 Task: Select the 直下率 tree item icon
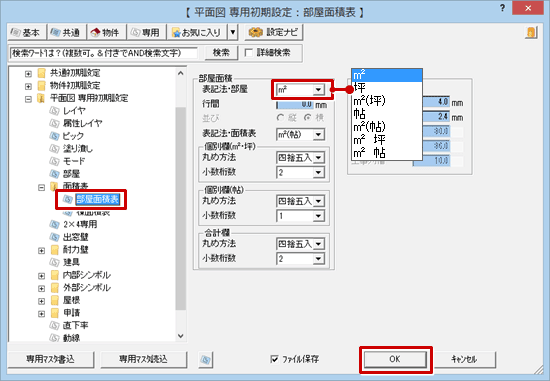pos(54,326)
